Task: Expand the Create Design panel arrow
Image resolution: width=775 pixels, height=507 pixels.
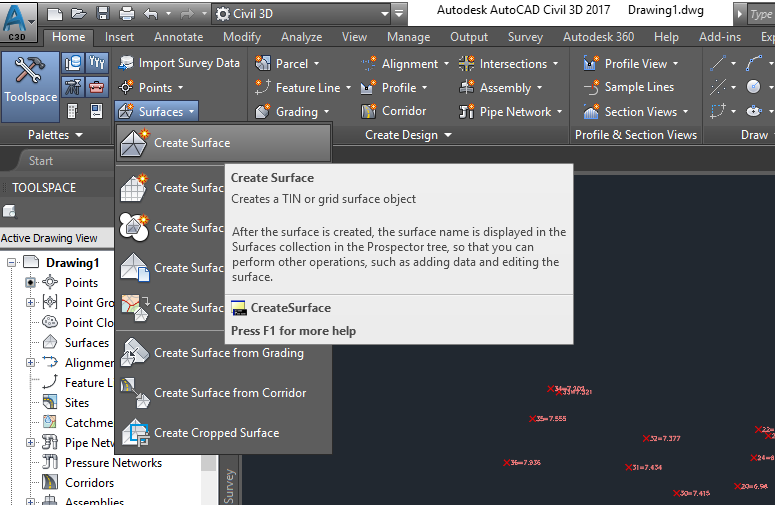Action: coord(448,135)
